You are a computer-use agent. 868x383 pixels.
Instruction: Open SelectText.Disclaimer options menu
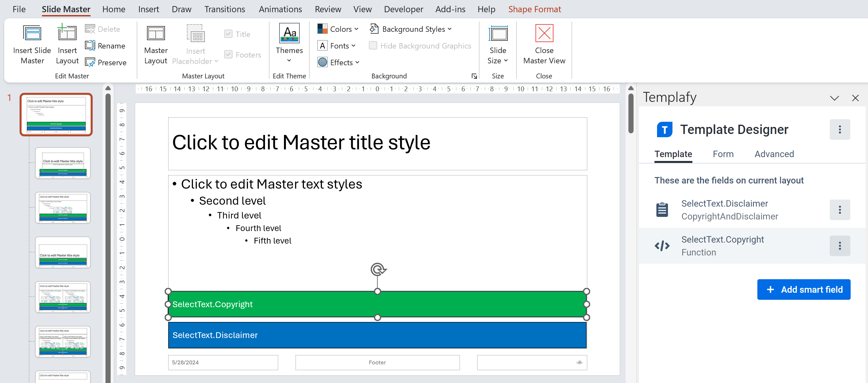[839, 210]
